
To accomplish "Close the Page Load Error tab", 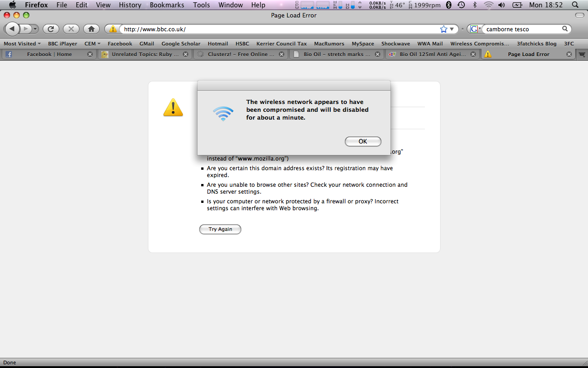I will (569, 54).
